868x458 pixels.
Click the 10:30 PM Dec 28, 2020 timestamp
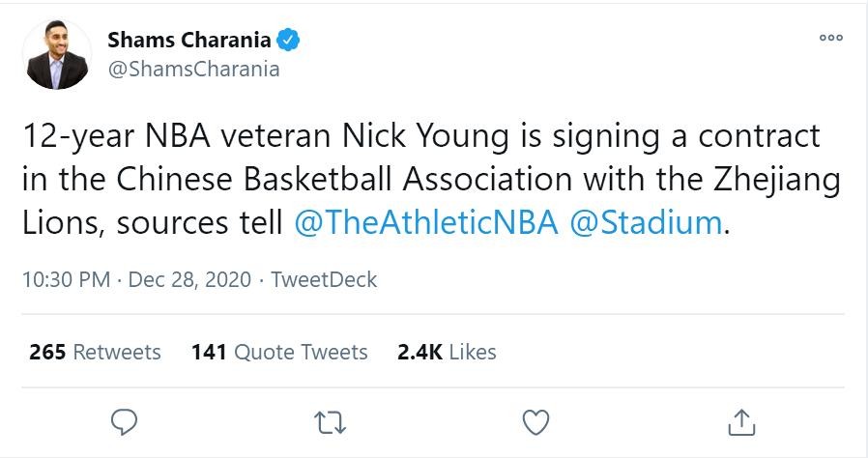click(136, 280)
